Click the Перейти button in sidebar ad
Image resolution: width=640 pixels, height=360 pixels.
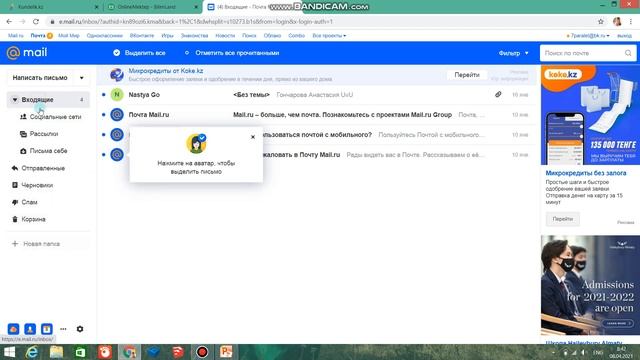click(x=562, y=219)
